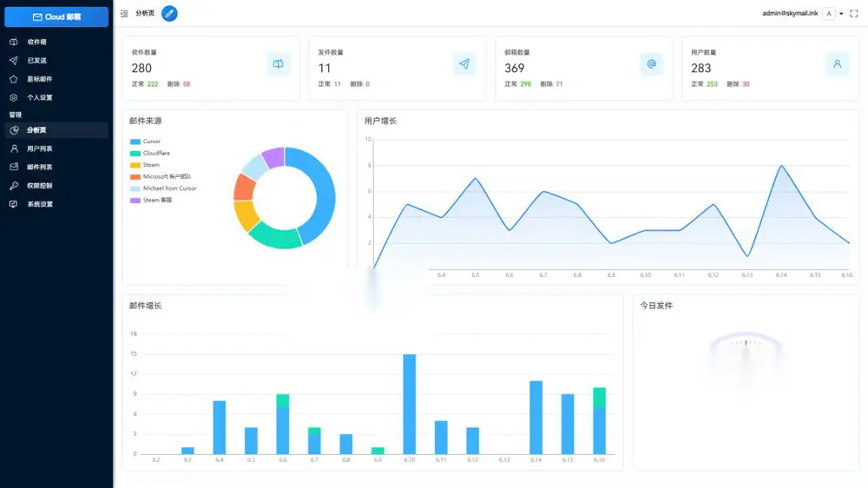This screenshot has height=488, width=868.
Task: Open 星标邮件 via its star icon
Action: tap(14, 79)
